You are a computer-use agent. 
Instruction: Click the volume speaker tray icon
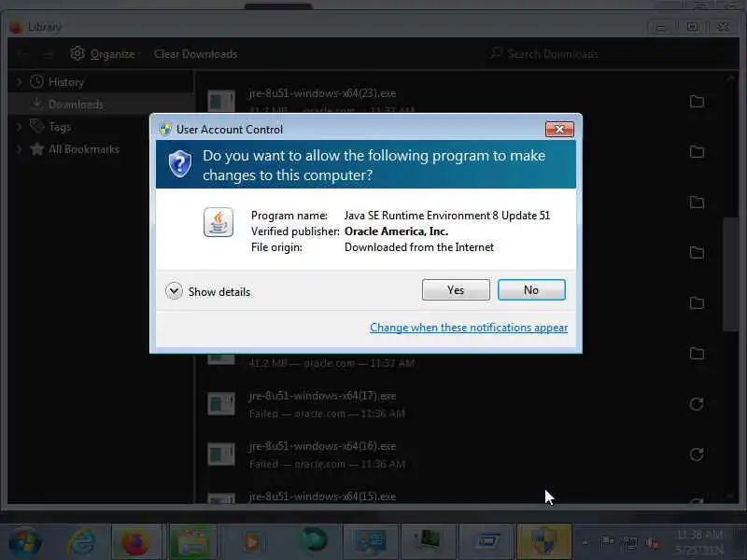pos(652,542)
